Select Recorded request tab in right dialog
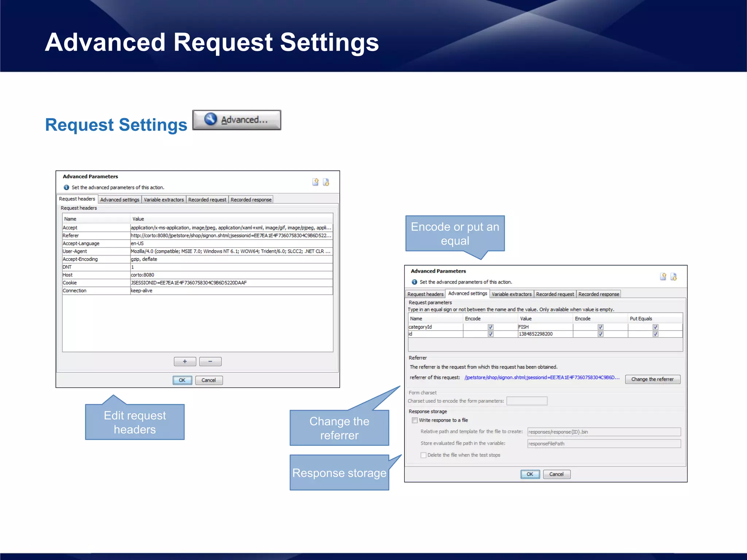 [555, 294]
